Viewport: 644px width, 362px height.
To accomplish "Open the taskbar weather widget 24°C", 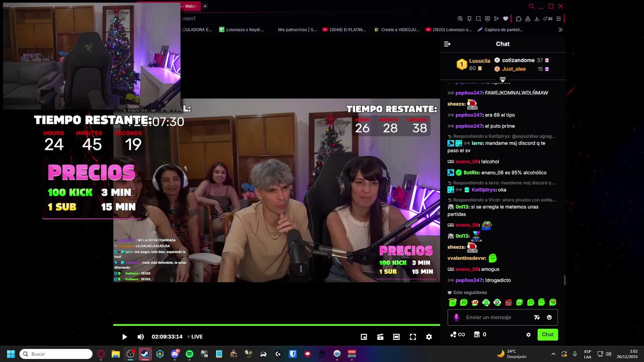I will (x=512, y=354).
